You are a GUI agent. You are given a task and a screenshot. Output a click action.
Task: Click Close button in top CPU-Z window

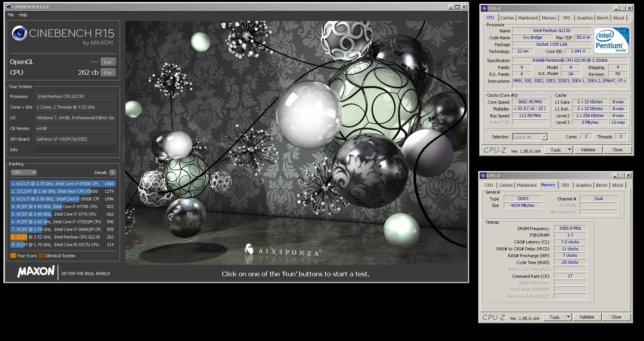617,150
